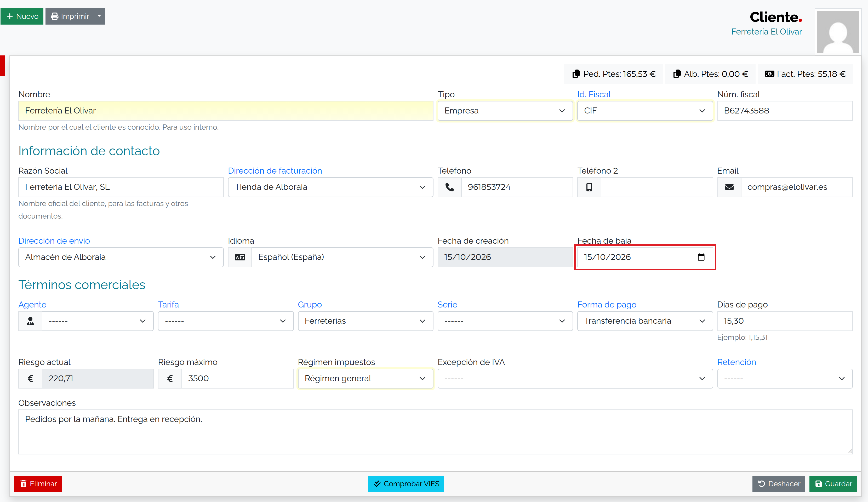Screen dimensions: 868x502
Task: Open the Dirección de envío dropdown
Action: 121,257
